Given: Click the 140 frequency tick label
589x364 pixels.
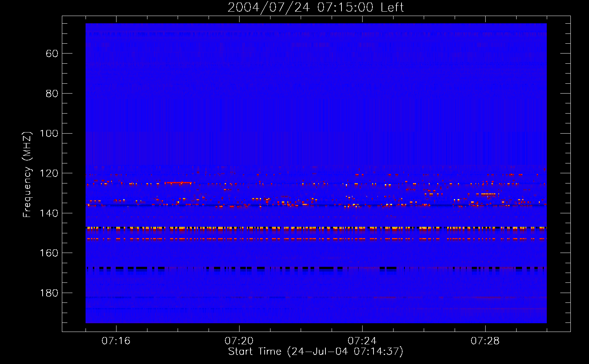Looking at the screenshot, I should click(x=49, y=213).
